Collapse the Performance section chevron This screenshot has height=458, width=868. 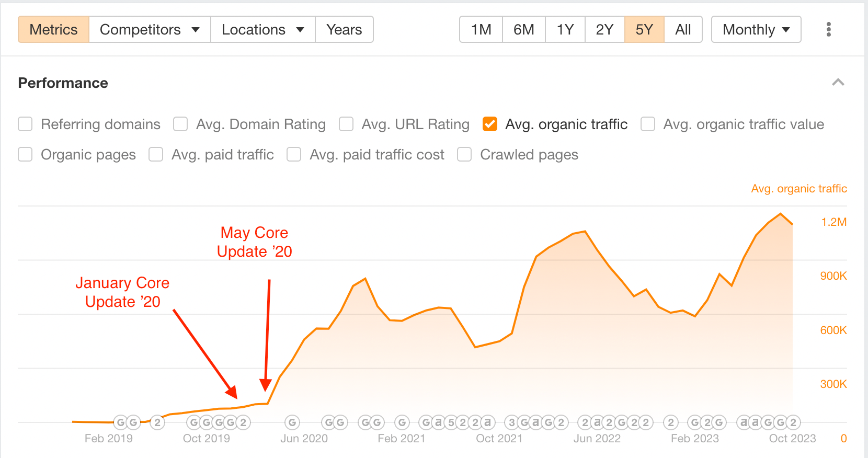[838, 83]
